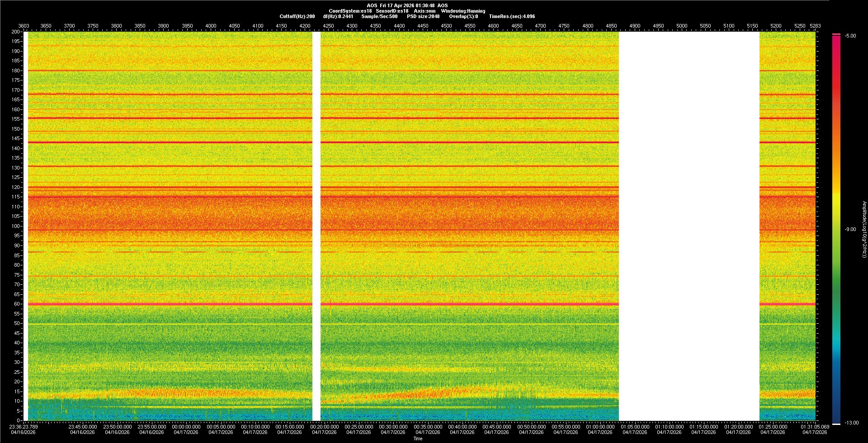Viewport: 868px width, 443px height.
Task: Click the Sample/Sec:500 header text
Action: [379, 16]
